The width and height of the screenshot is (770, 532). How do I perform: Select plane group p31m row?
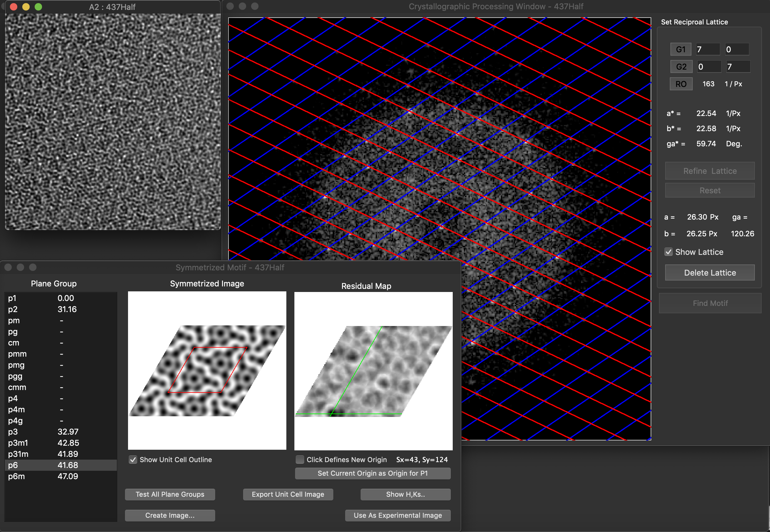click(61, 454)
